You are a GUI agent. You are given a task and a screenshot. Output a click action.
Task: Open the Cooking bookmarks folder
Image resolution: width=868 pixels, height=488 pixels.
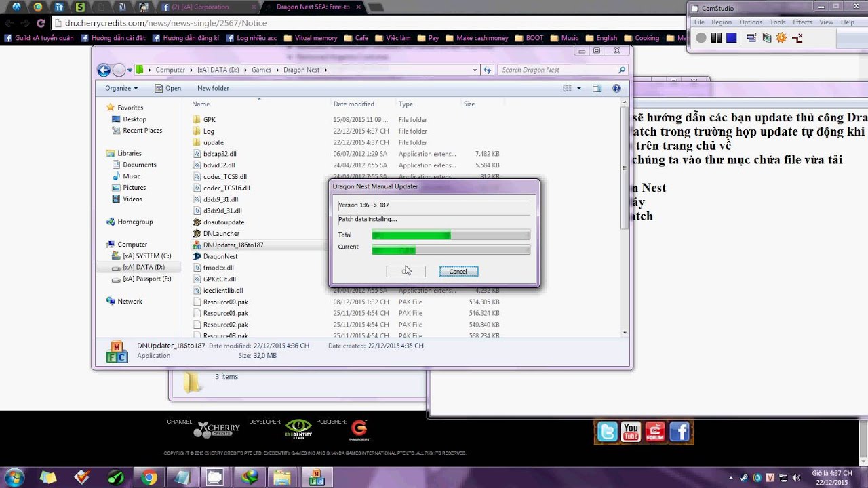pos(641,38)
